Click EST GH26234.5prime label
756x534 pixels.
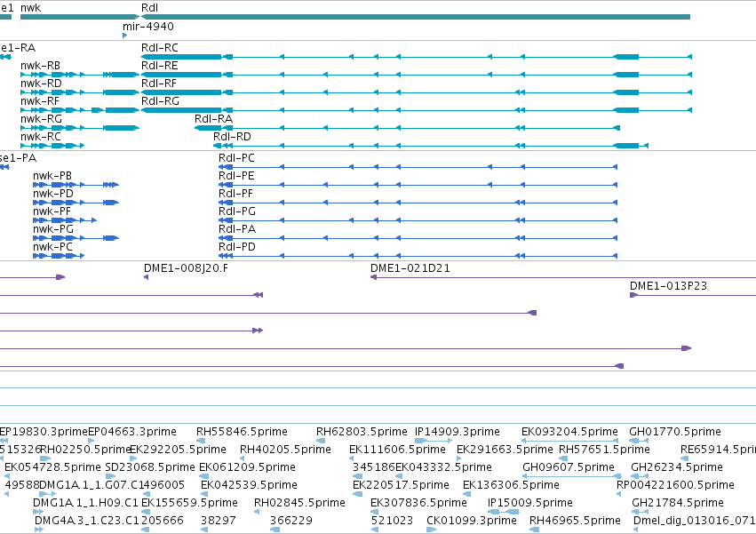pyautogui.click(x=677, y=467)
